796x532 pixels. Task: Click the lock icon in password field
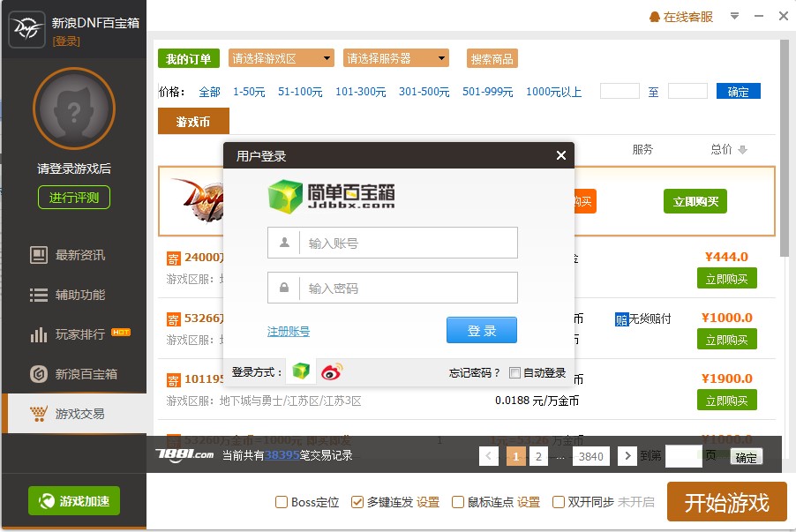pos(284,288)
